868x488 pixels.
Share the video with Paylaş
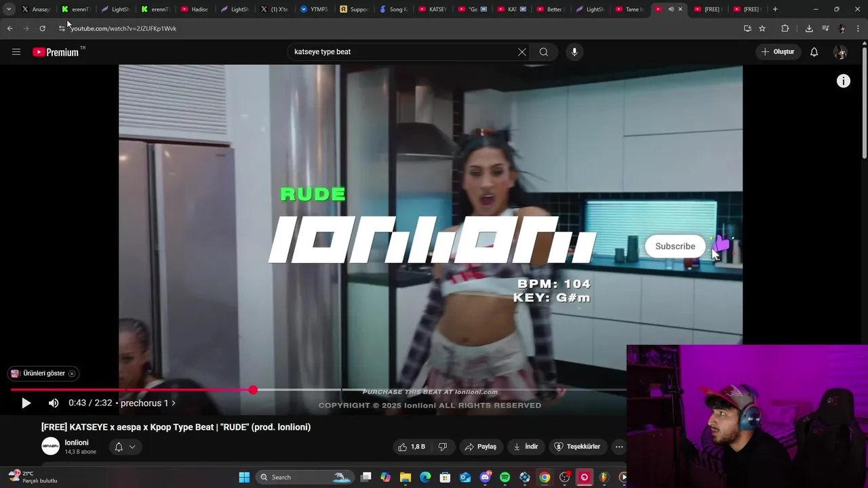tap(481, 447)
